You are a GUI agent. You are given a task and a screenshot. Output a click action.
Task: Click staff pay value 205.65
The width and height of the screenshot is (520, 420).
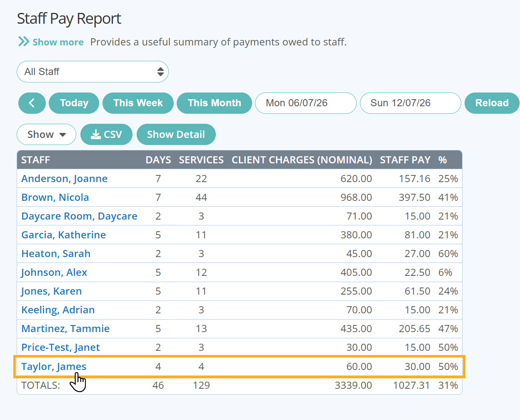click(x=414, y=329)
